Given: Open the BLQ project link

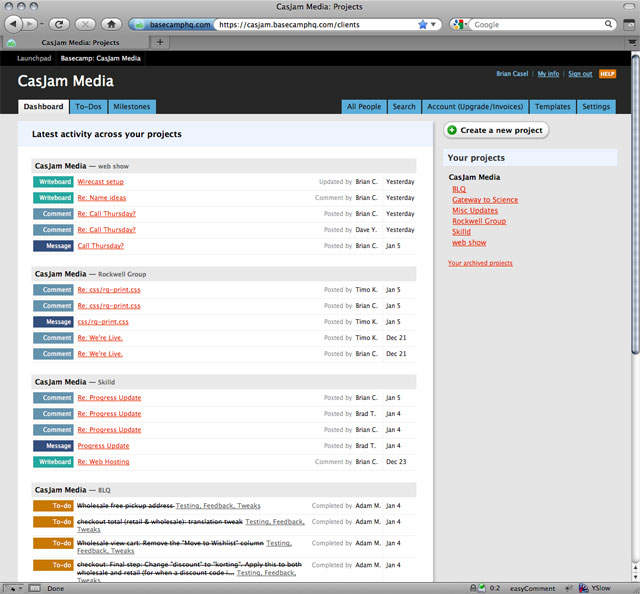Looking at the screenshot, I should coord(459,189).
